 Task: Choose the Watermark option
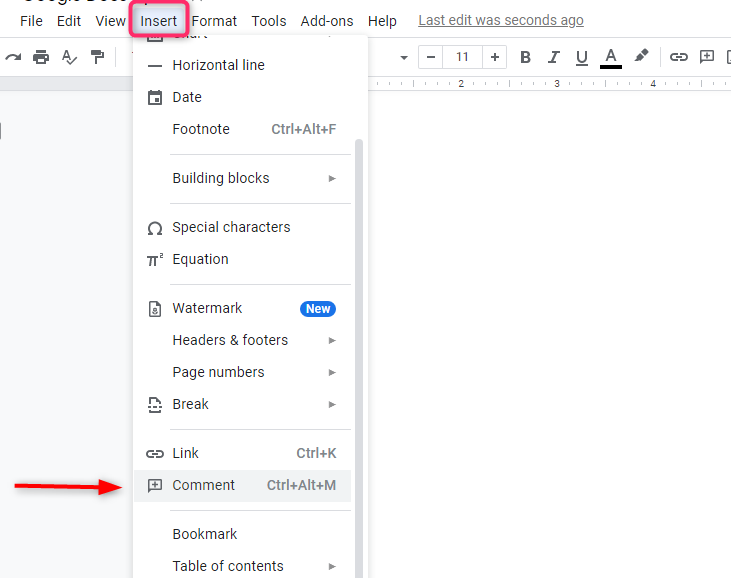point(242,308)
